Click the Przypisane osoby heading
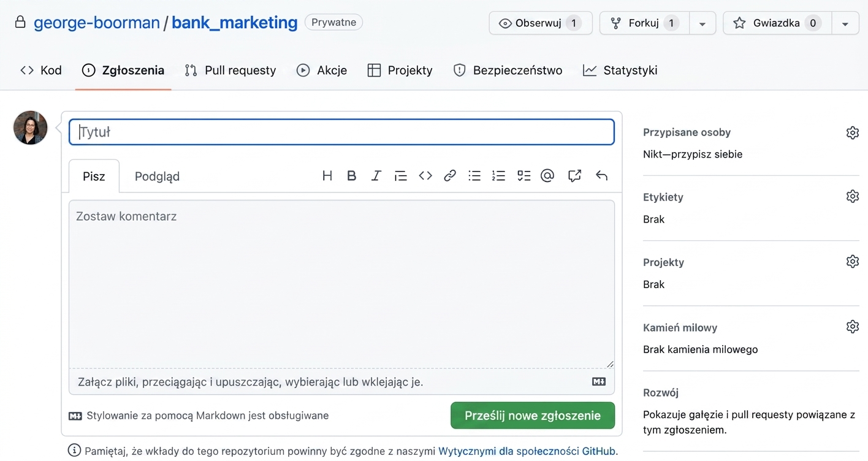 (687, 132)
